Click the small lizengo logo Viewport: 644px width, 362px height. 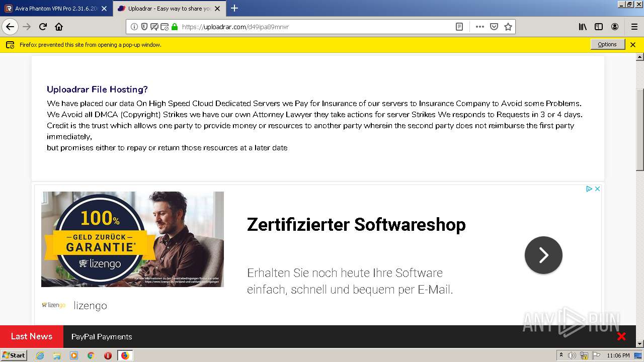point(53,305)
